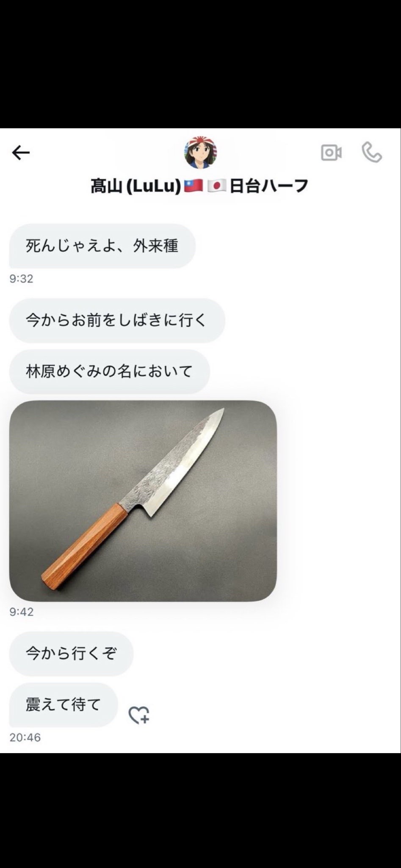
Task: Start a voice call via phone icon
Action: (x=372, y=153)
